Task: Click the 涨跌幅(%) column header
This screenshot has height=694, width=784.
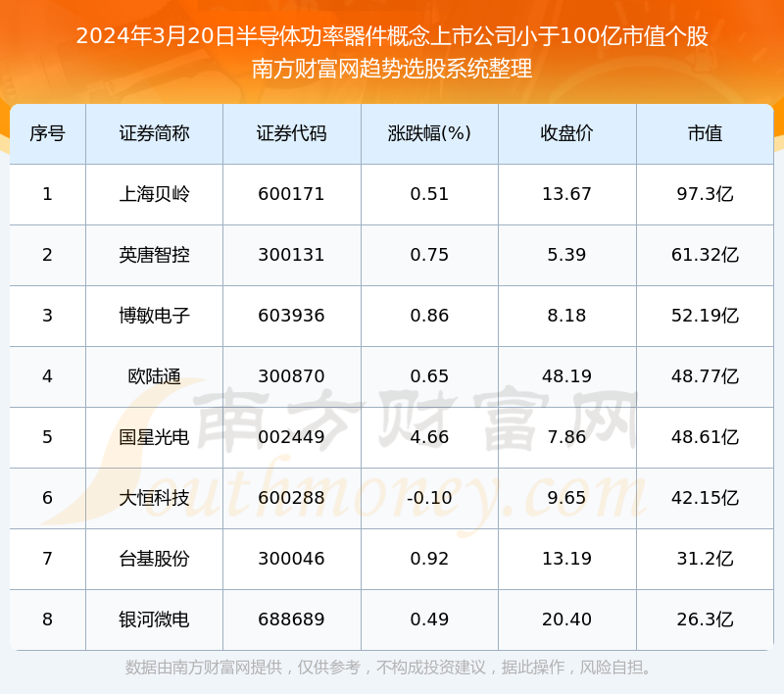Action: [x=429, y=133]
